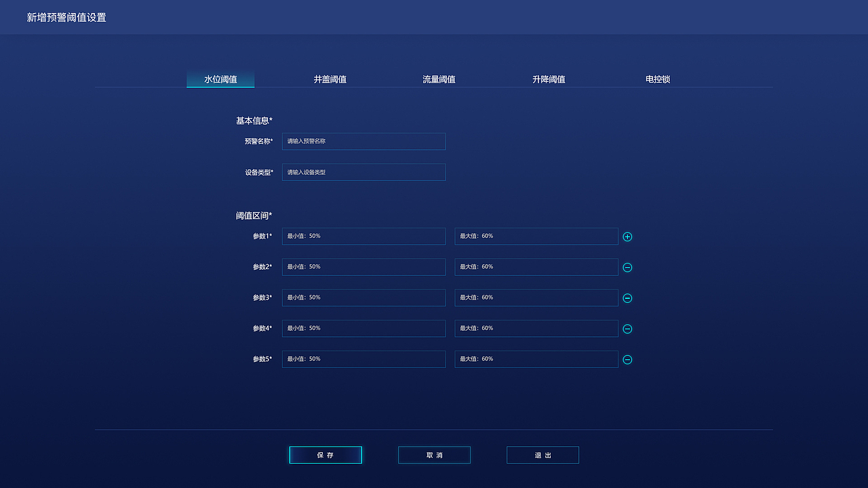Viewport: 868px width, 488px height.
Task: Click the 基本信息 section heading
Action: [x=254, y=121]
